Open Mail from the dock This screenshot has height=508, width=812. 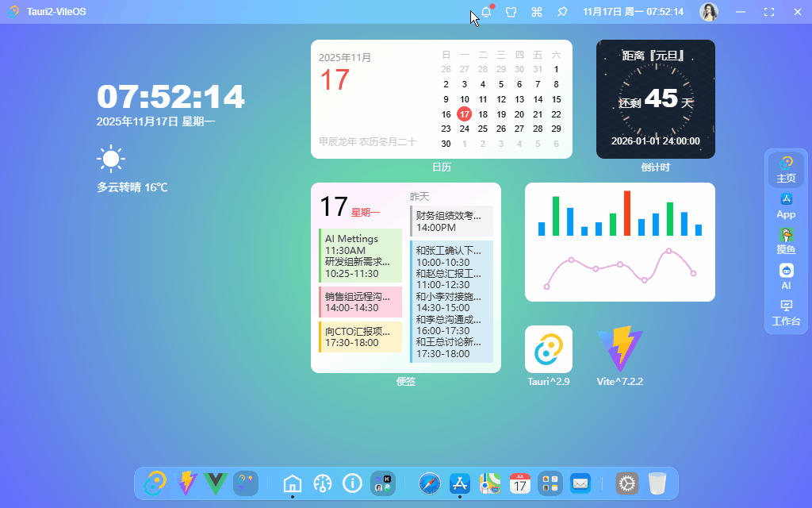pos(580,483)
